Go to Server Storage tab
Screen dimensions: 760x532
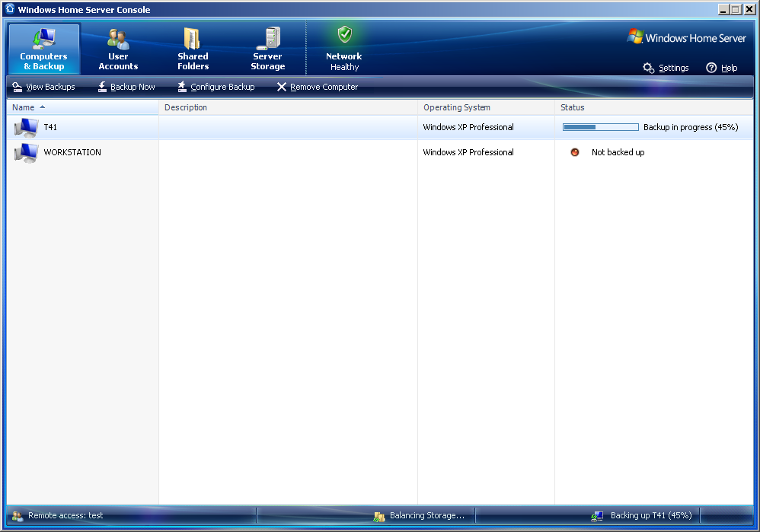(267, 49)
